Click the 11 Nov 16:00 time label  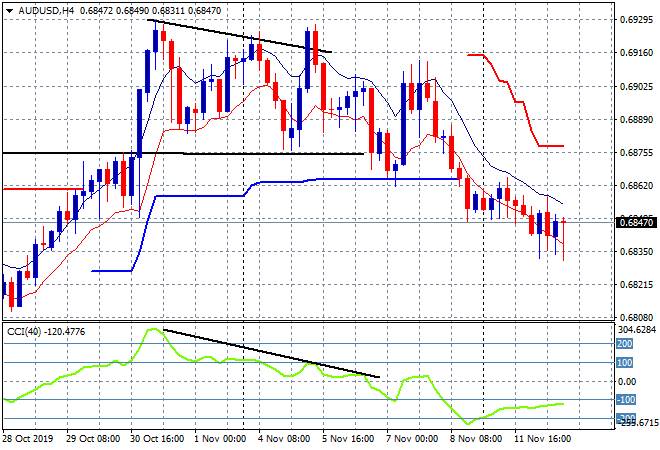point(542,439)
